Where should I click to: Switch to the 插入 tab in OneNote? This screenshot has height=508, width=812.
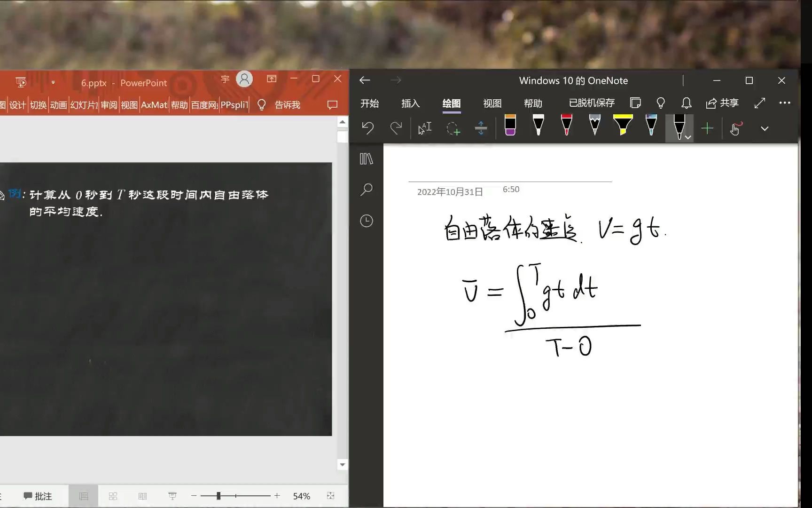pos(410,103)
